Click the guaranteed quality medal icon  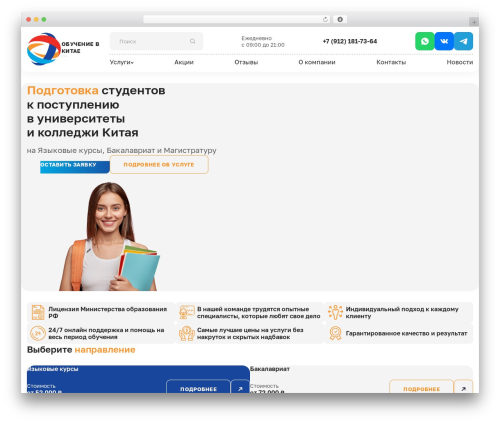point(335,333)
